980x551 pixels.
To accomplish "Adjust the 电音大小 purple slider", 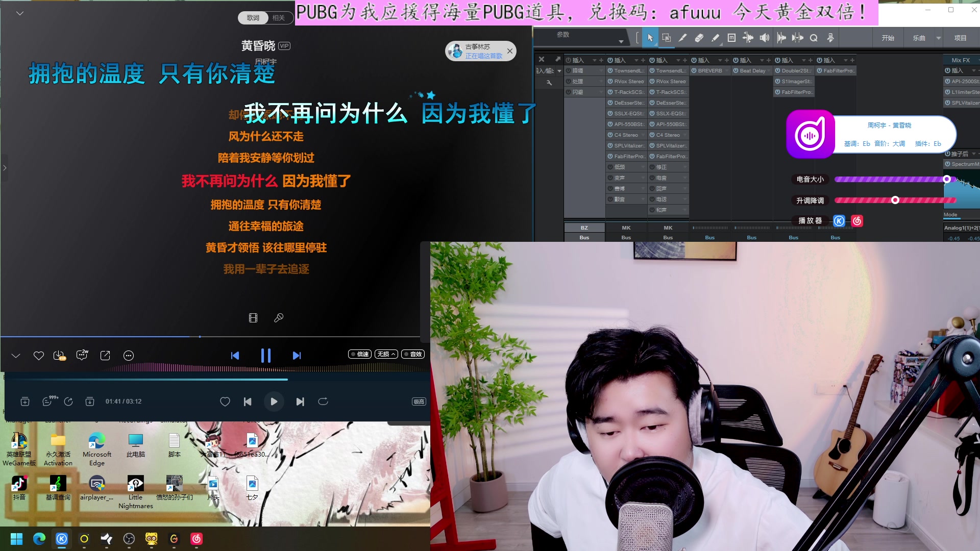I will tap(896, 179).
